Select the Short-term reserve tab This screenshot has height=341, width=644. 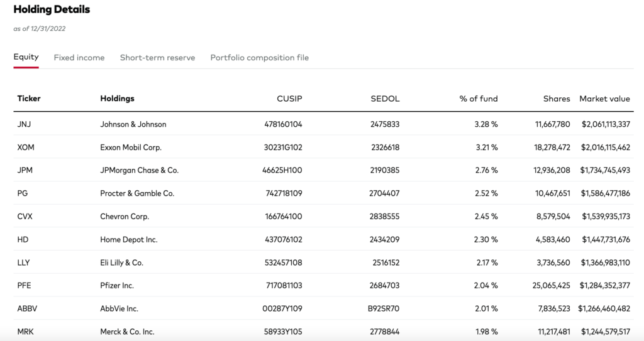(157, 58)
